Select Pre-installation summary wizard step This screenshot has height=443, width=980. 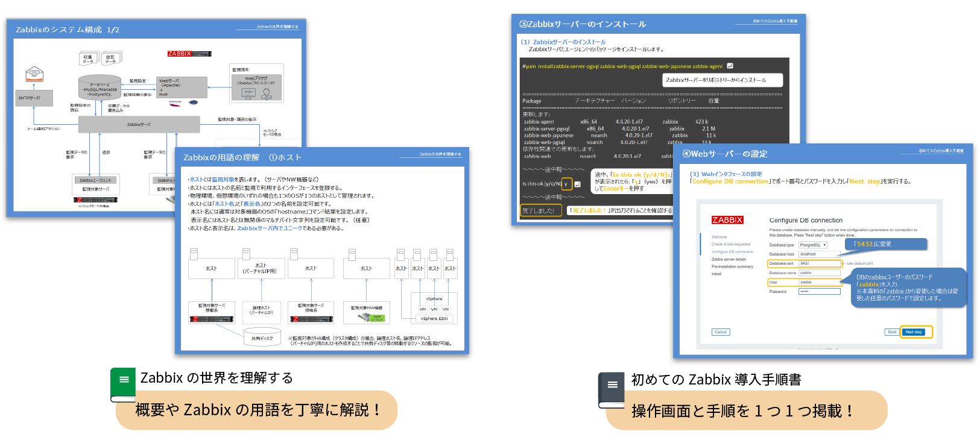click(x=732, y=266)
